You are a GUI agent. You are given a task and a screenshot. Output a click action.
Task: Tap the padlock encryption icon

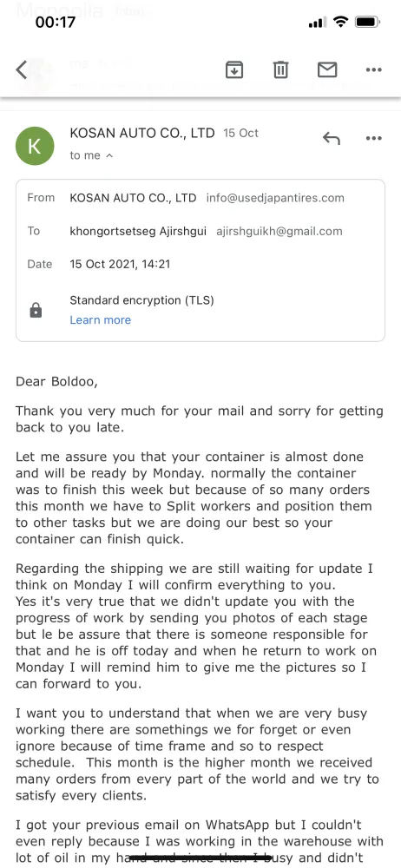point(36,310)
